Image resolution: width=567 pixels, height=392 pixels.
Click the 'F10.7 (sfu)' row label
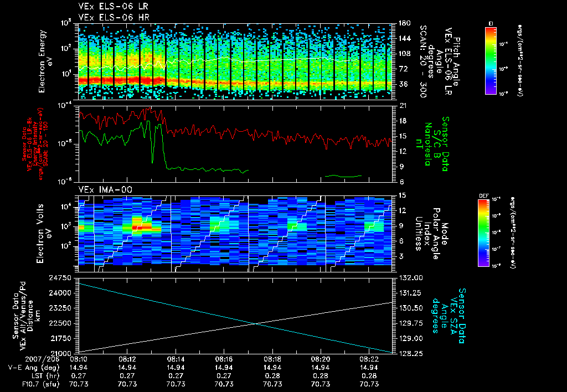[x=40, y=384]
